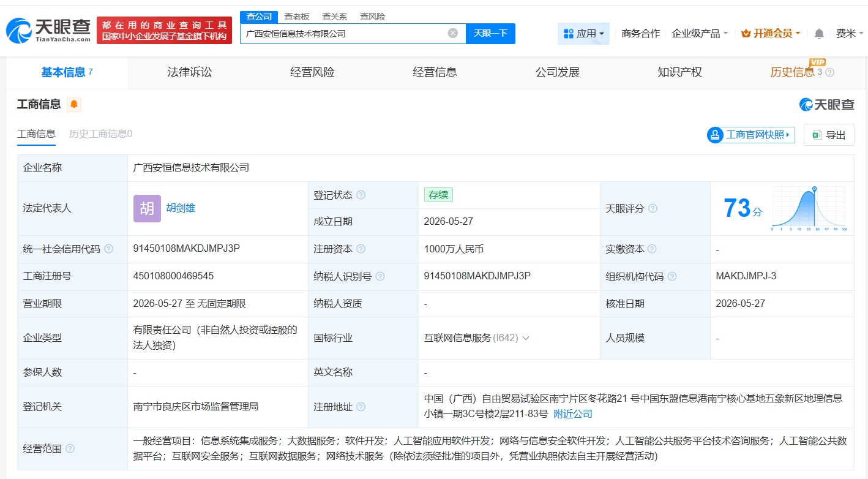Select the 查风险 search tab
Viewport: 868px width, 479px height.
coord(372,17)
